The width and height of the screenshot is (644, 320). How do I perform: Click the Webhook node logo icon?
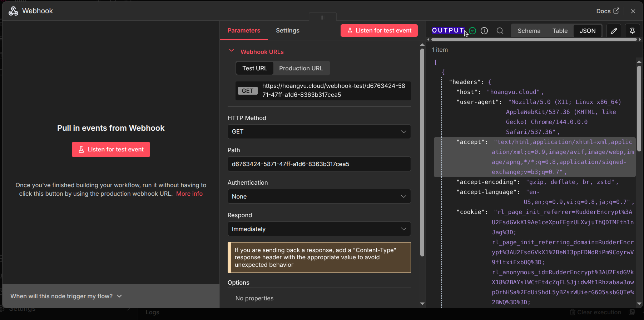13,11
